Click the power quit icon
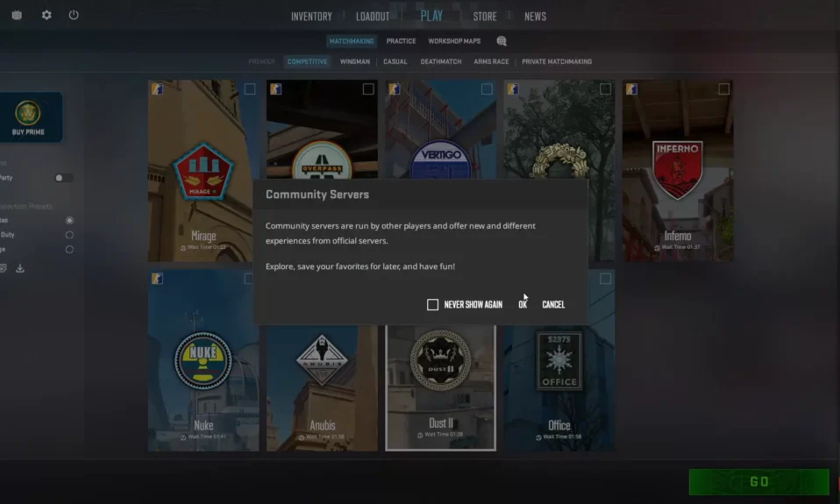This screenshot has height=504, width=840. (x=74, y=15)
